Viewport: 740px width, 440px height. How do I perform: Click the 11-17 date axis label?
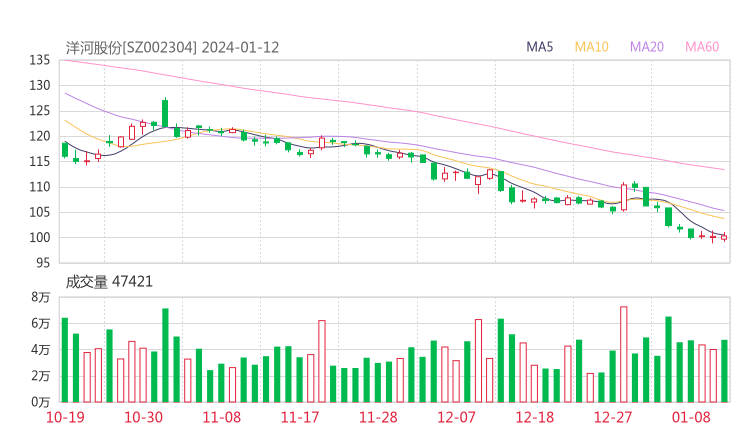point(300,417)
